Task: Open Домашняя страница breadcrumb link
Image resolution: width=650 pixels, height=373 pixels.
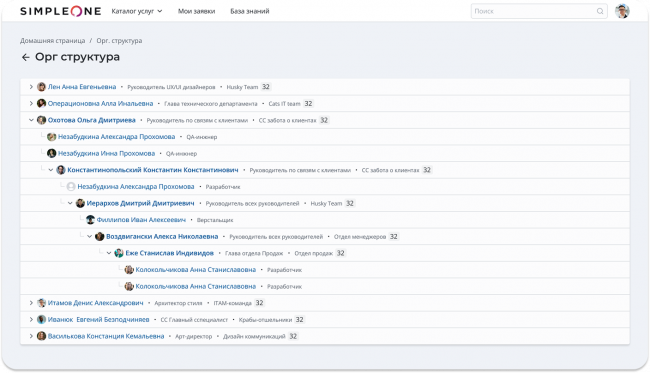Action: point(53,41)
